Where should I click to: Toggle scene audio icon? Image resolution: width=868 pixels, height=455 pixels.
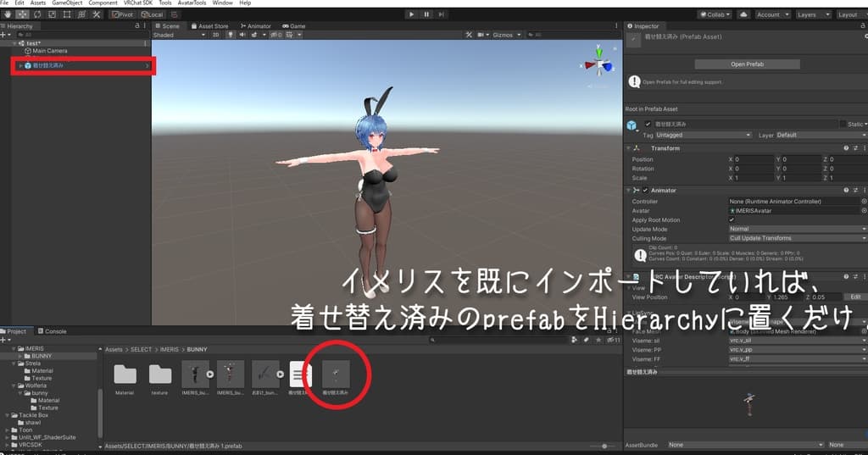pyautogui.click(x=242, y=35)
